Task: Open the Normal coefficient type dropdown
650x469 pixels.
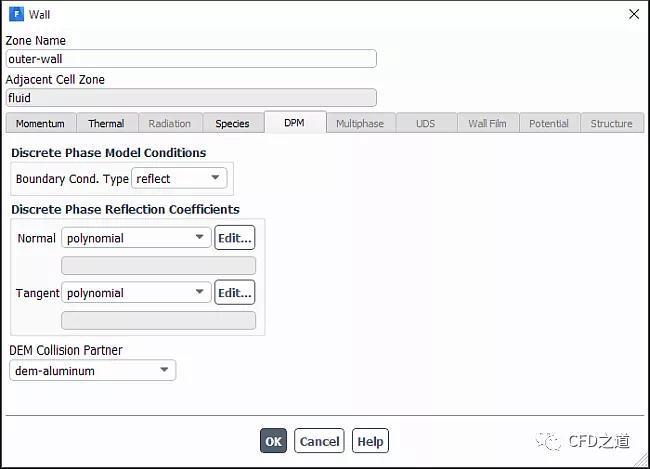Action: click(x=136, y=238)
